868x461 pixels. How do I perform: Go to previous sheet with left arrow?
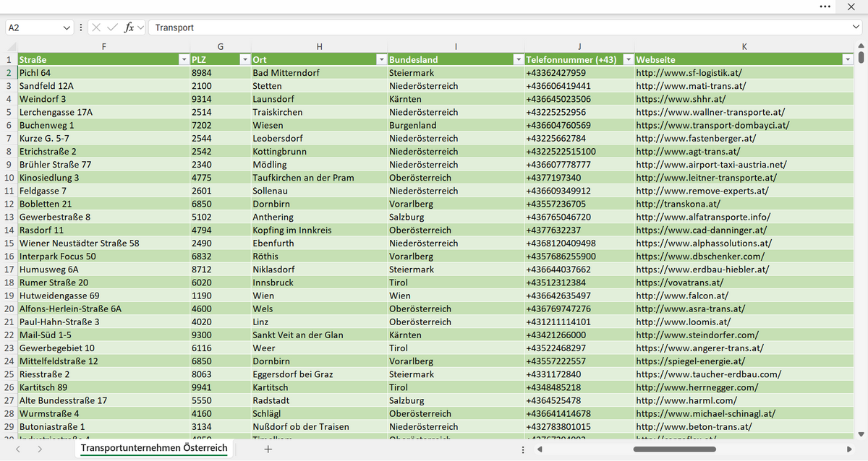(x=18, y=449)
